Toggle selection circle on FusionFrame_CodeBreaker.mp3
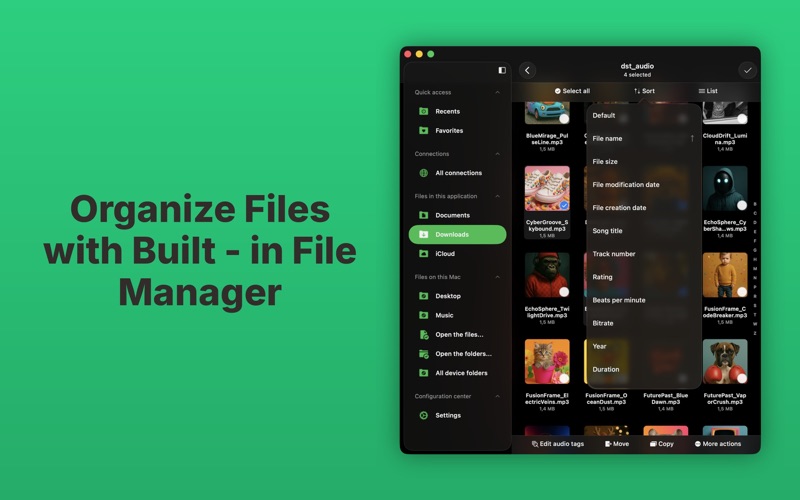 point(742,292)
